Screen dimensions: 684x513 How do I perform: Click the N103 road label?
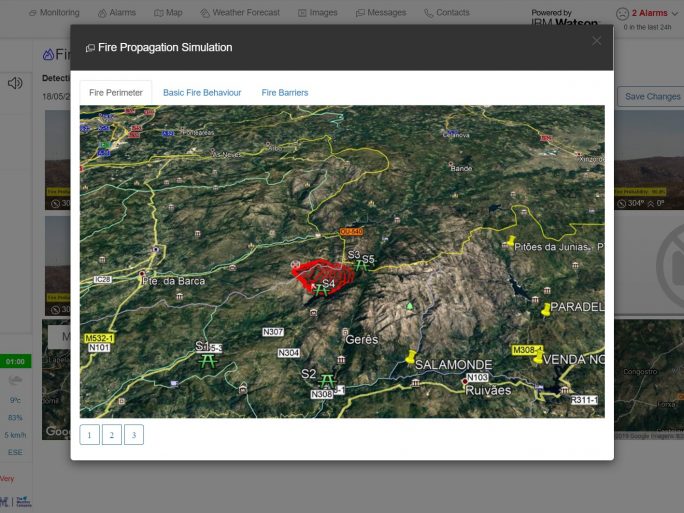pyautogui.click(x=477, y=377)
